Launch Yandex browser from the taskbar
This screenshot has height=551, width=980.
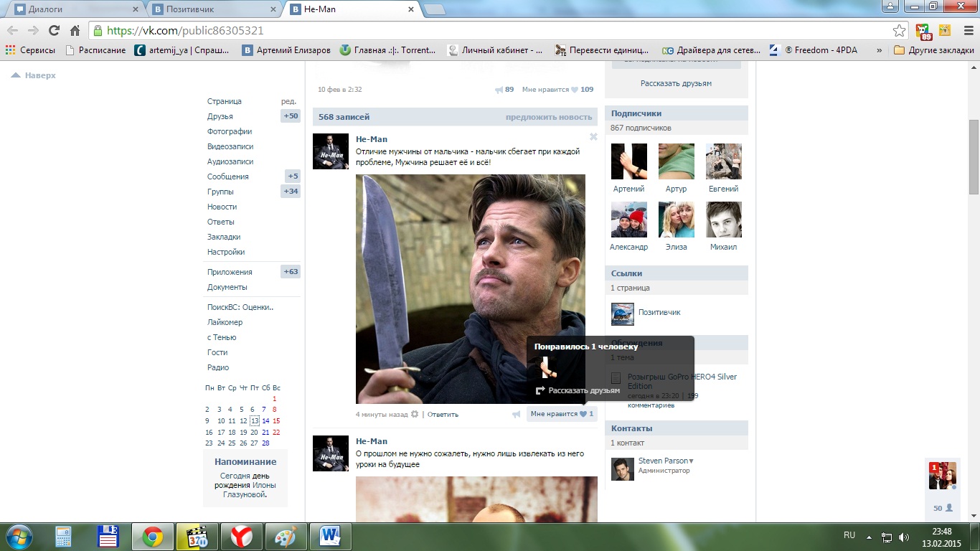tap(241, 537)
